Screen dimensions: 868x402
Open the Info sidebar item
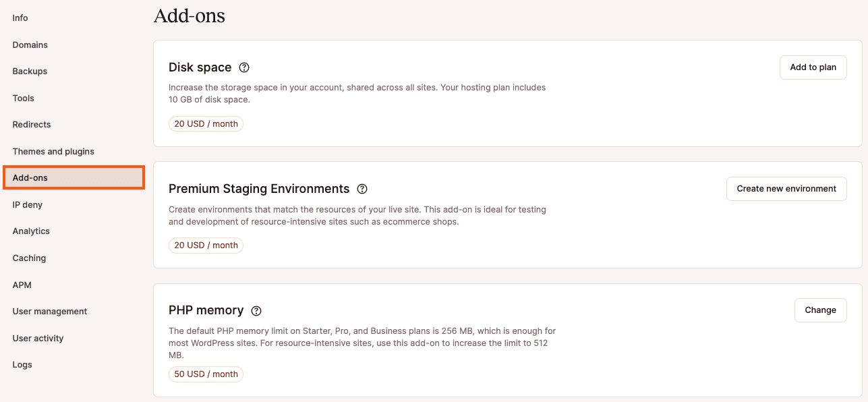(x=20, y=18)
